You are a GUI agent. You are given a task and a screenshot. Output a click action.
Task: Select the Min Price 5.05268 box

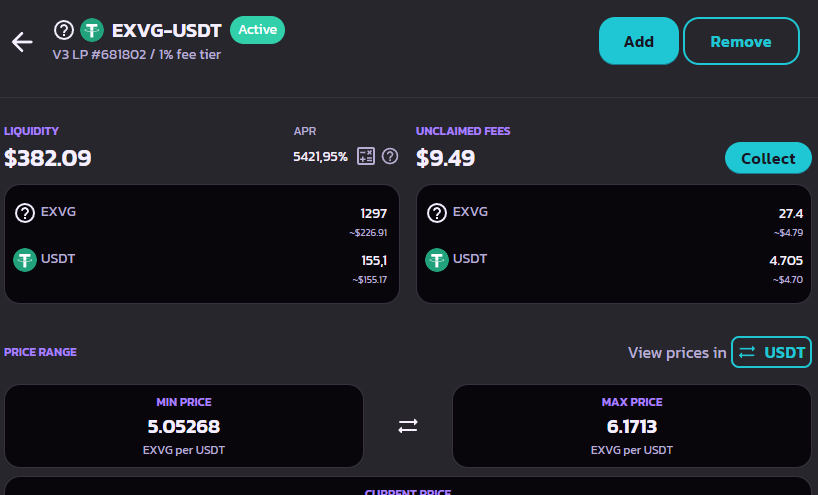tap(184, 426)
